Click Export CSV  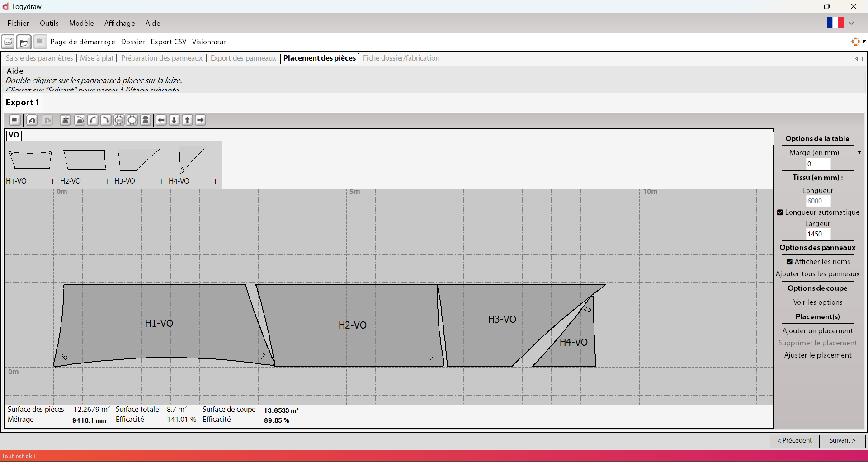pos(169,42)
